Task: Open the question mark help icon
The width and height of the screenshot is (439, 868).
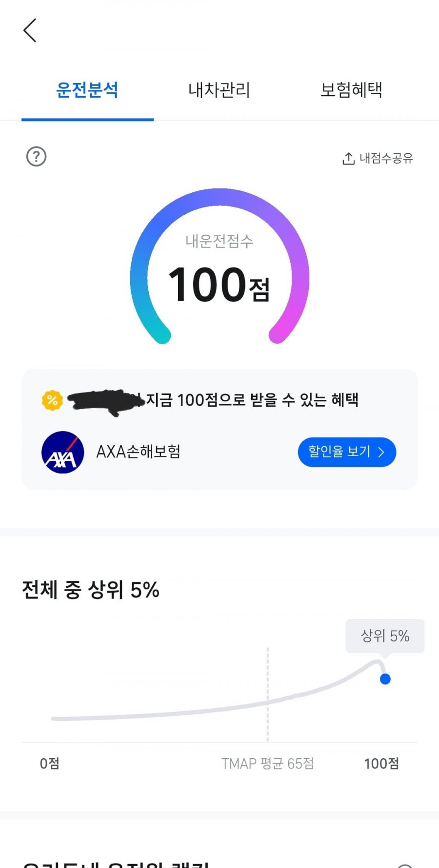Action: click(36, 157)
